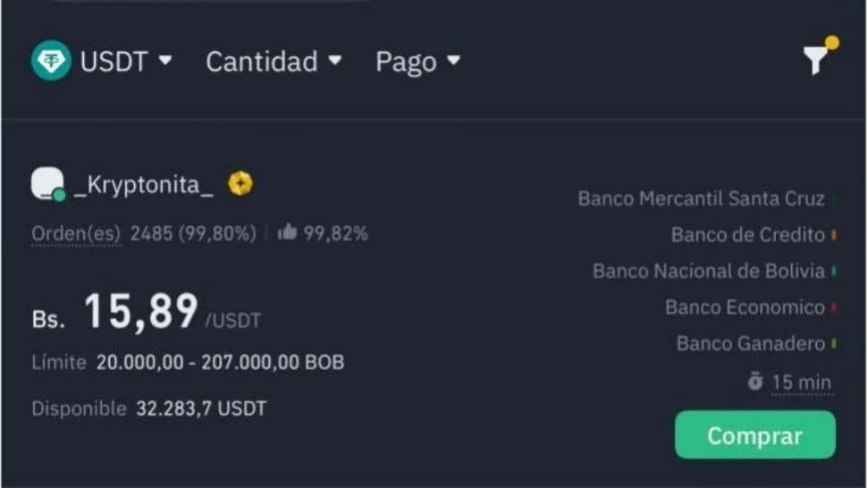Click Banco Nacional de Bolivia label
This screenshot has height=488, width=868.
tap(708, 271)
